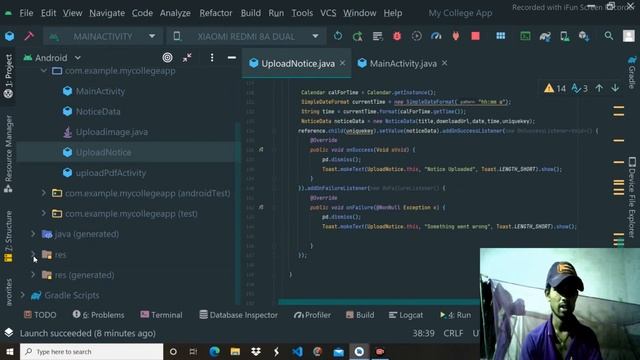Open the Refactor menu
This screenshot has height=360, width=640.
tap(216, 13)
